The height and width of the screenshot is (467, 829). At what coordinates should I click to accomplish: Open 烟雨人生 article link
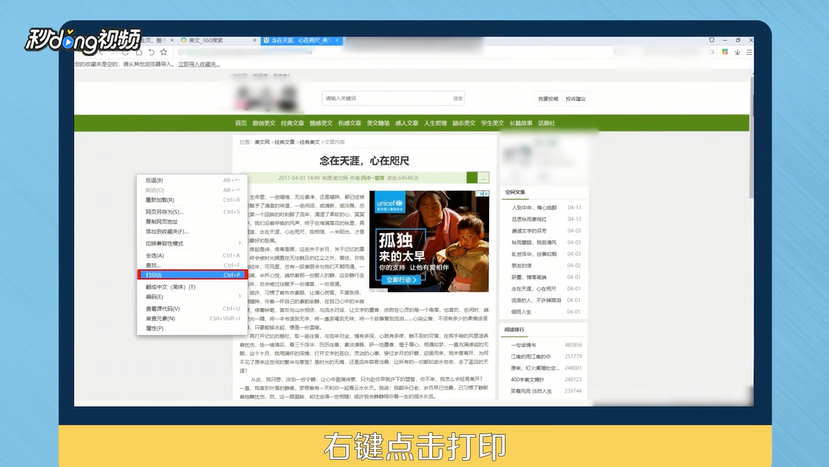521,312
